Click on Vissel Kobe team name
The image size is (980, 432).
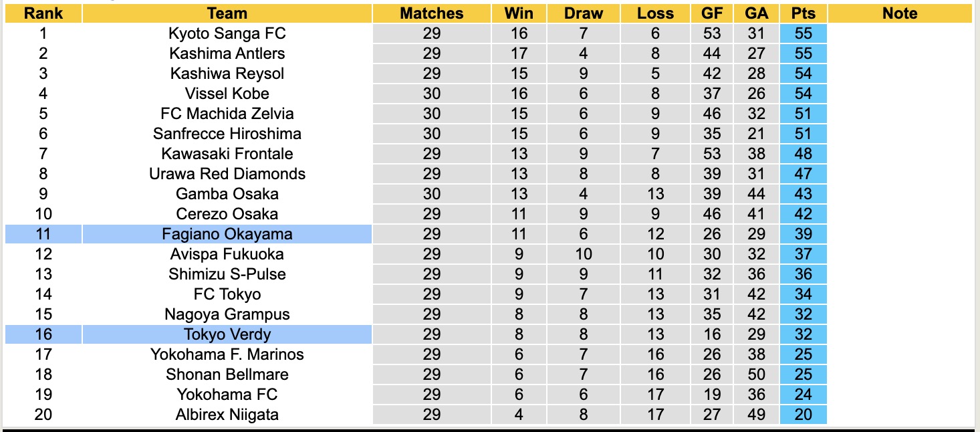click(227, 94)
